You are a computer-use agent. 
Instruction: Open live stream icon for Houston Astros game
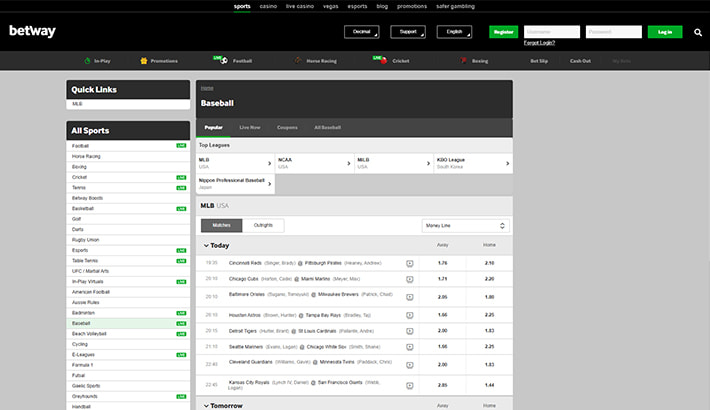(x=409, y=315)
